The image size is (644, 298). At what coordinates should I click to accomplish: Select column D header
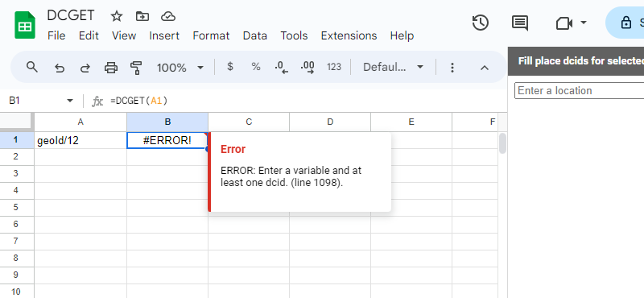pos(330,122)
